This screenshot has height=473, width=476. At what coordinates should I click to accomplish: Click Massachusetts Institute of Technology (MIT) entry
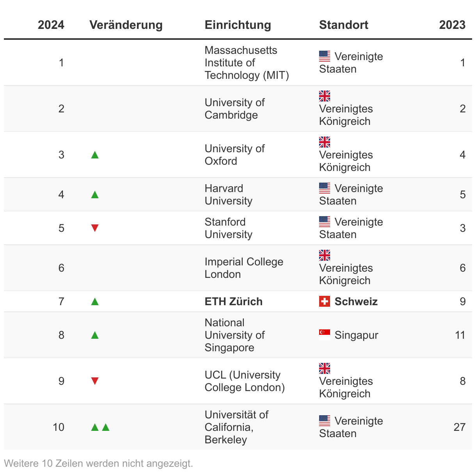coord(247,62)
